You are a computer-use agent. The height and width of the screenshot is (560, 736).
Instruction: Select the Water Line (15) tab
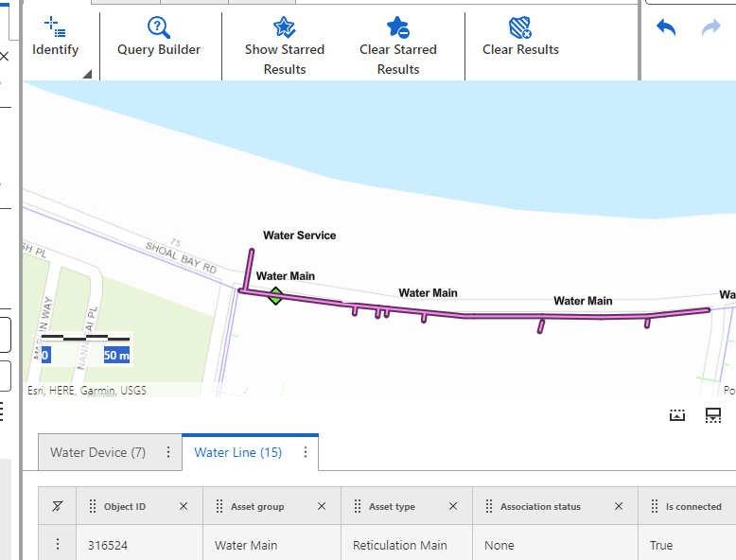click(238, 452)
